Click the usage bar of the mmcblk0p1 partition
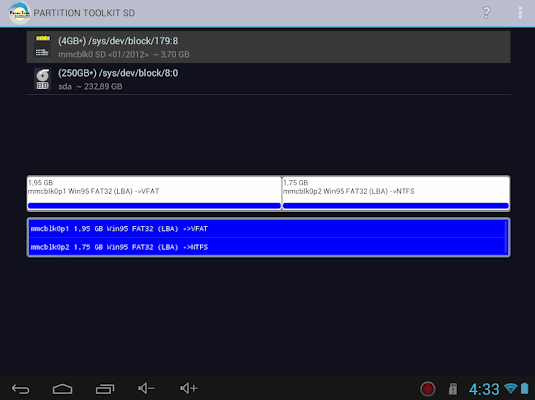Image resolution: width=535 pixels, height=400 pixels. click(x=154, y=205)
